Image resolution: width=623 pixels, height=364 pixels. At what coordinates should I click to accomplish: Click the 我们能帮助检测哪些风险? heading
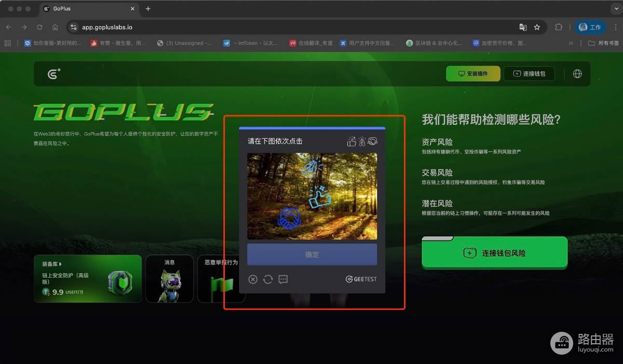(x=491, y=119)
